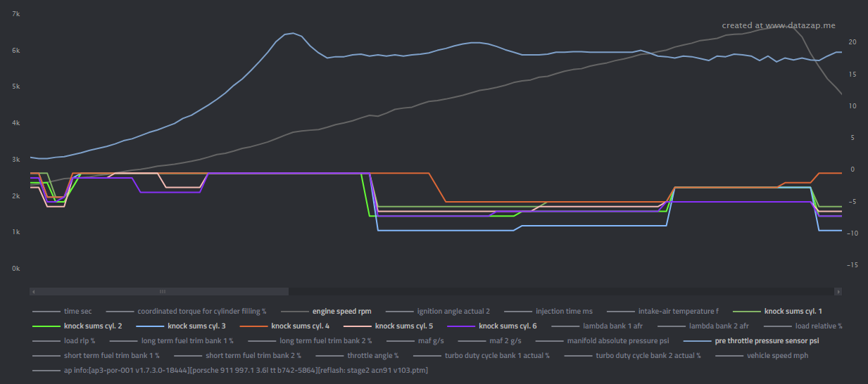Toggle knock sums cyl. 6 visibility
This screenshot has width=868, height=384.
pos(507,326)
